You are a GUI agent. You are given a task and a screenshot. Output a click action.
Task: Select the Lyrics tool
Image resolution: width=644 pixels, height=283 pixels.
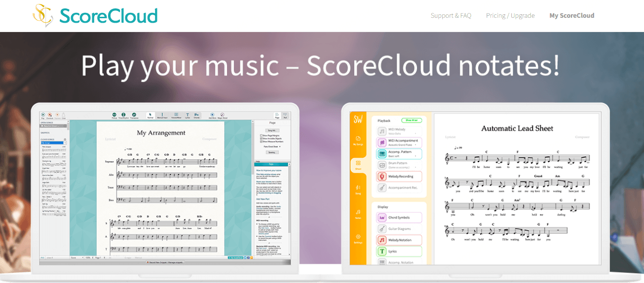pyautogui.click(x=188, y=116)
